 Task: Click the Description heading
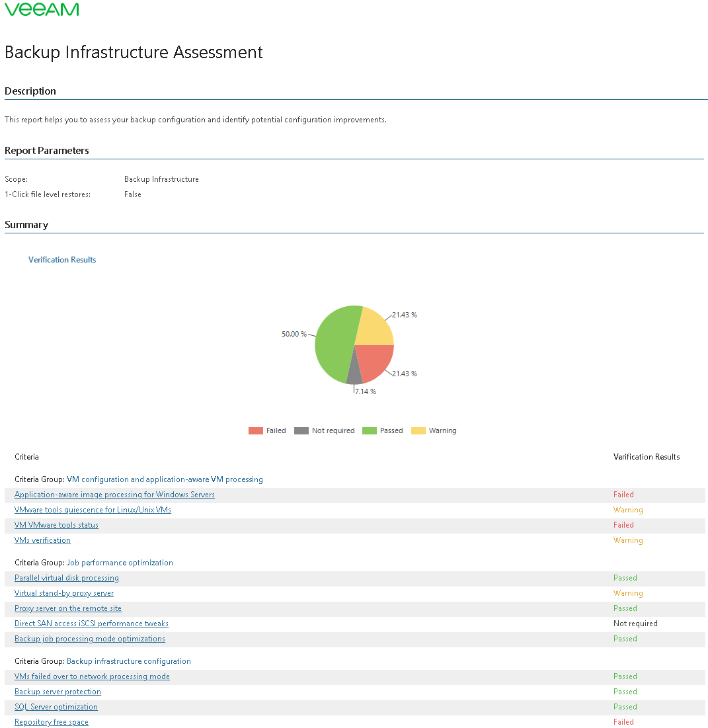point(30,91)
